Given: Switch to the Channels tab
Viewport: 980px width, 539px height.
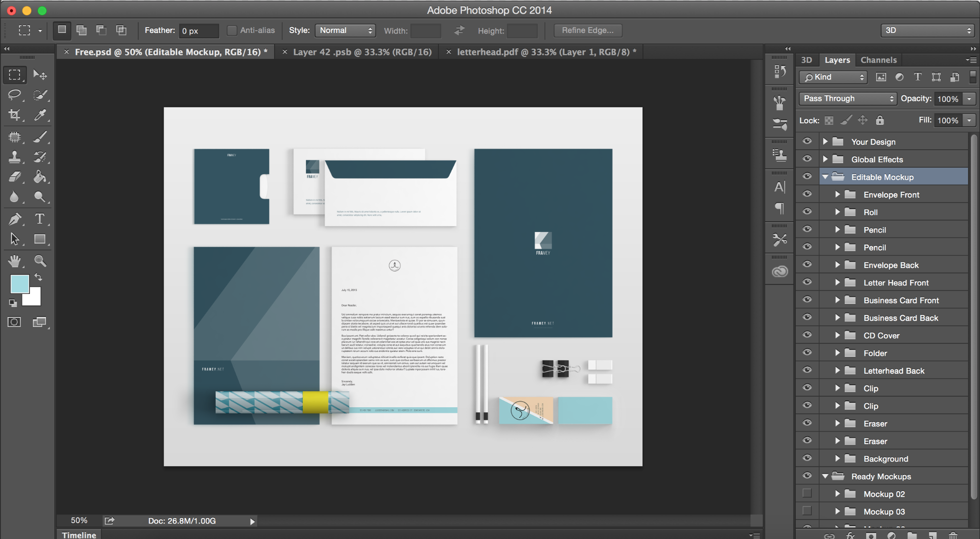Looking at the screenshot, I should [879, 59].
